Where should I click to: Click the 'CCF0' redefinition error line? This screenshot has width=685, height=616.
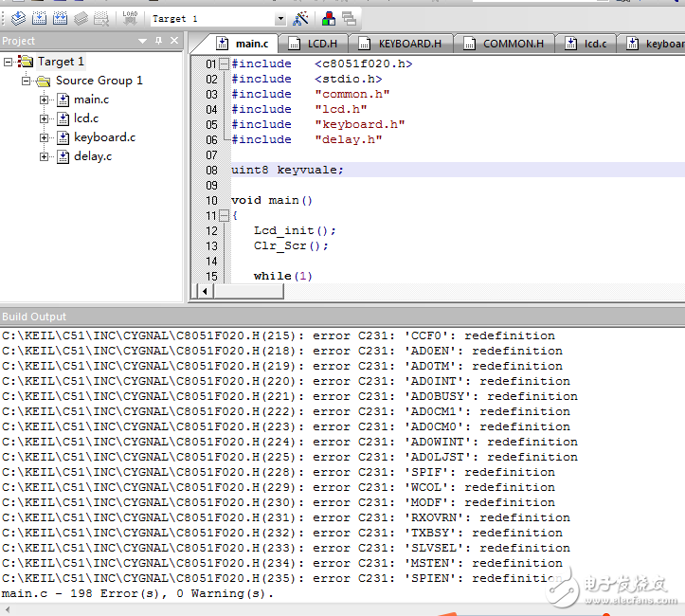279,335
